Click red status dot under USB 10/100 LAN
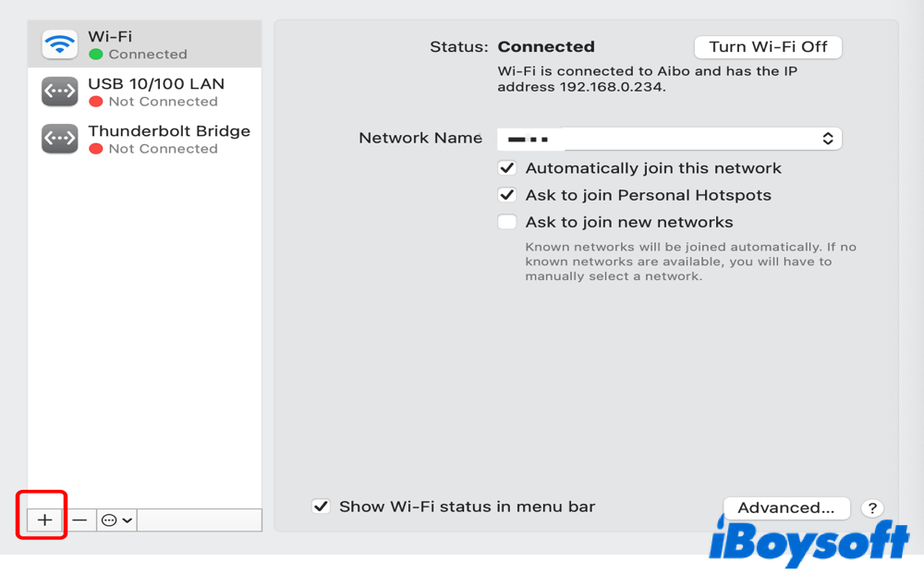924x575 pixels. click(x=96, y=102)
